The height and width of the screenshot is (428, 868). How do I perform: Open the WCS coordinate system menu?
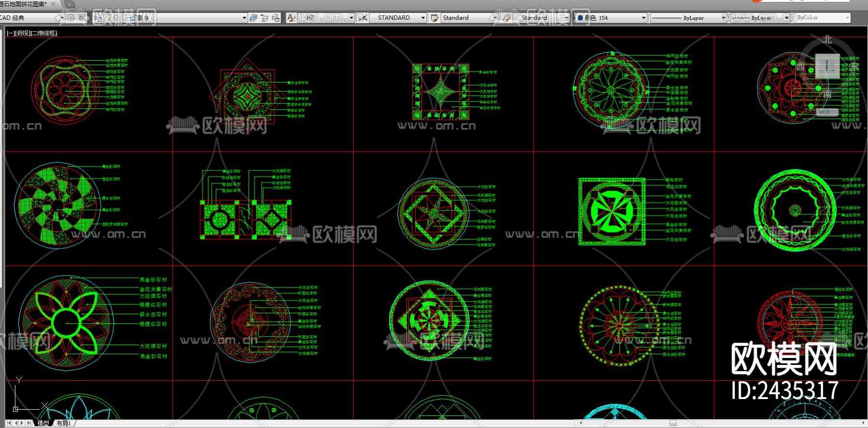pos(827,112)
